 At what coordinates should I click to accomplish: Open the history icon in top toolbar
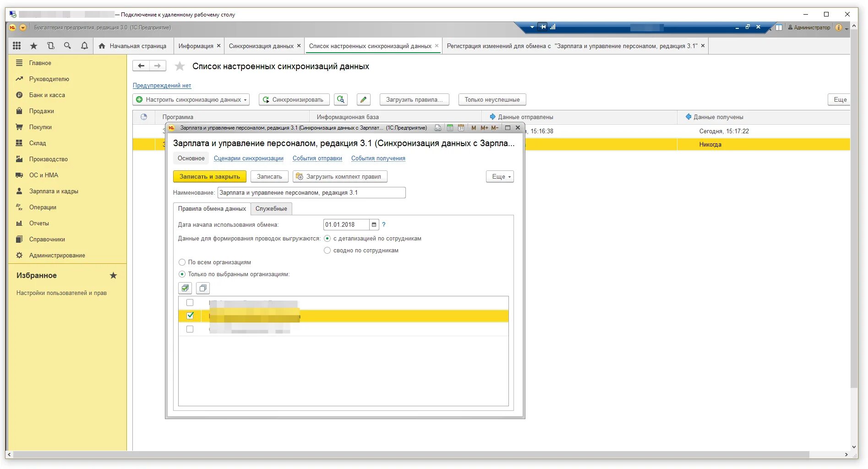pyautogui.click(x=50, y=46)
